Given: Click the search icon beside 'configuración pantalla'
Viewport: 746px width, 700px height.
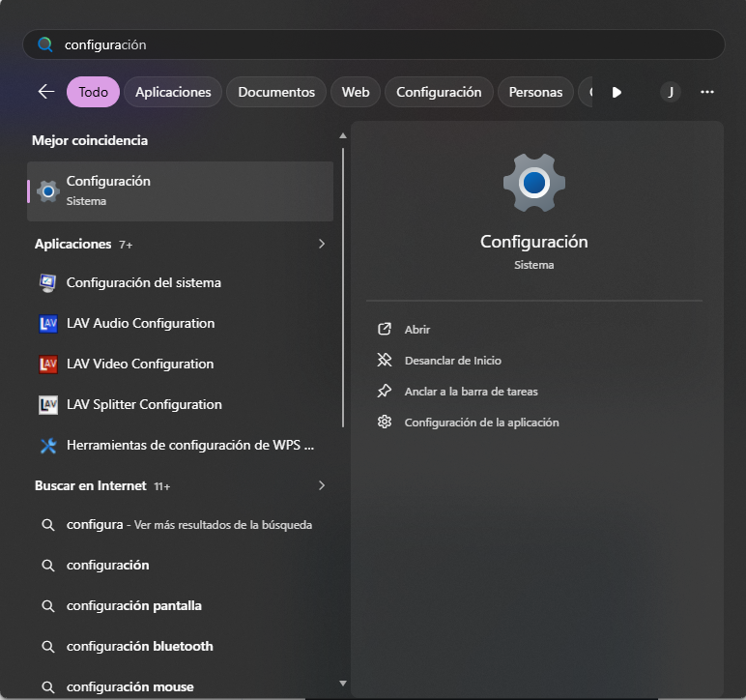Looking at the screenshot, I should click(47, 606).
